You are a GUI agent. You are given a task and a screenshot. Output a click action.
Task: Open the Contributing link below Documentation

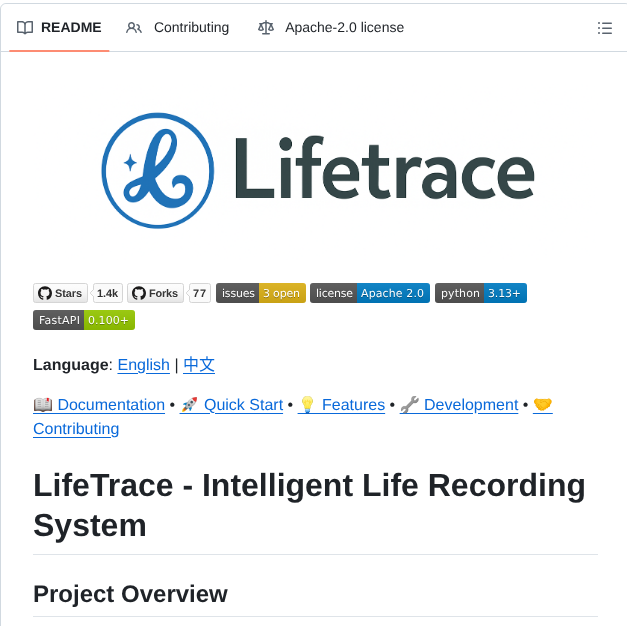click(76, 429)
